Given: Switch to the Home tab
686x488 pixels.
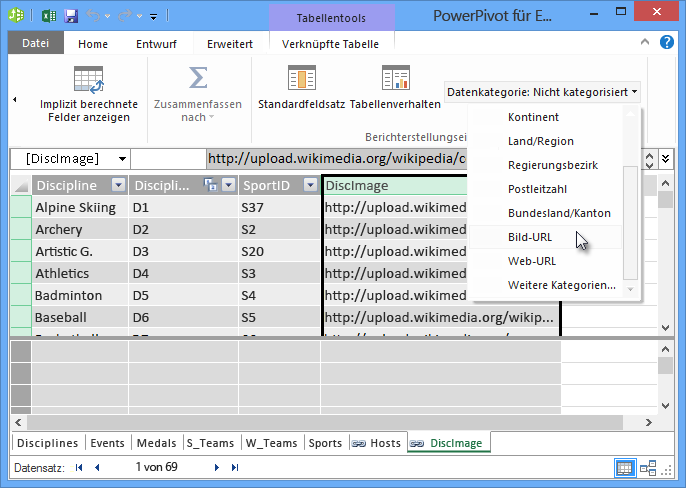Looking at the screenshot, I should [93, 44].
